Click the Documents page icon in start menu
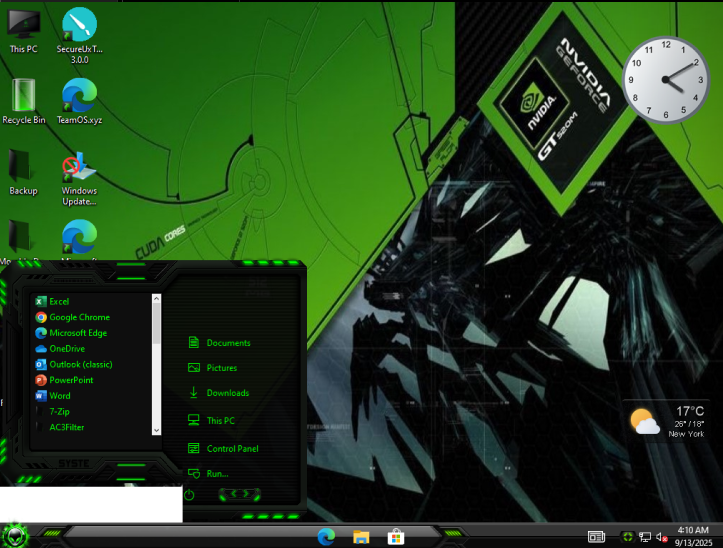Image resolution: width=723 pixels, height=548 pixels. pos(194,342)
